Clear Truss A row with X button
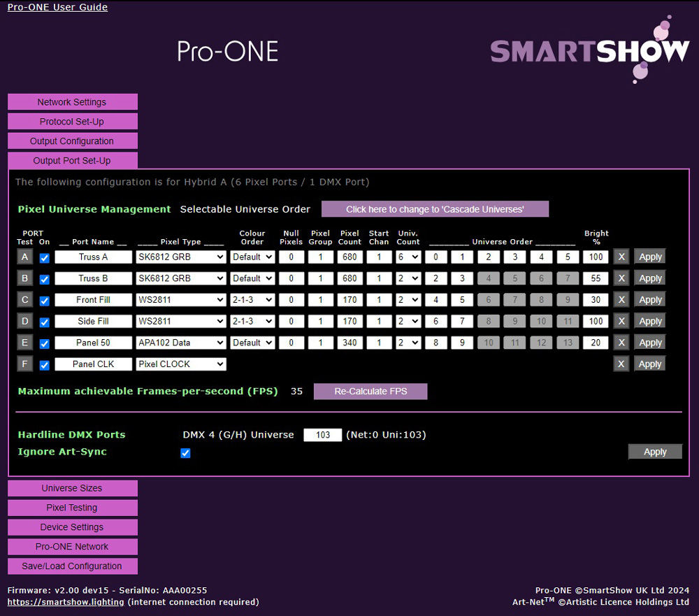The image size is (699, 616). (621, 257)
